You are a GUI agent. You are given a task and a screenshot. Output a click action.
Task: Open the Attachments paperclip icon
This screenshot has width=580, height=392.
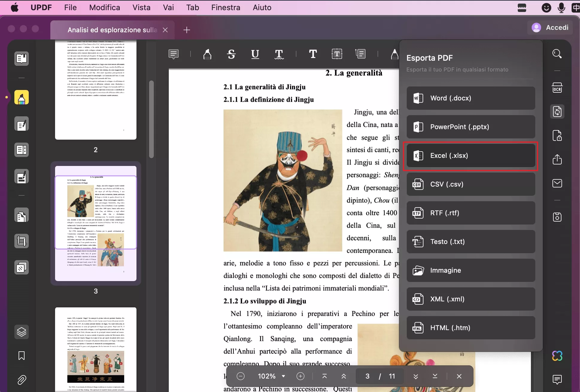tap(22, 380)
